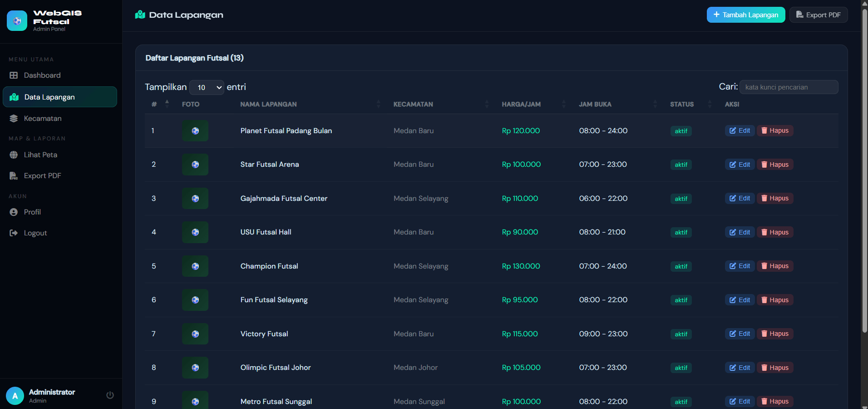Click hours 06:00 - 22:00
The image size is (868, 409).
click(x=603, y=199)
